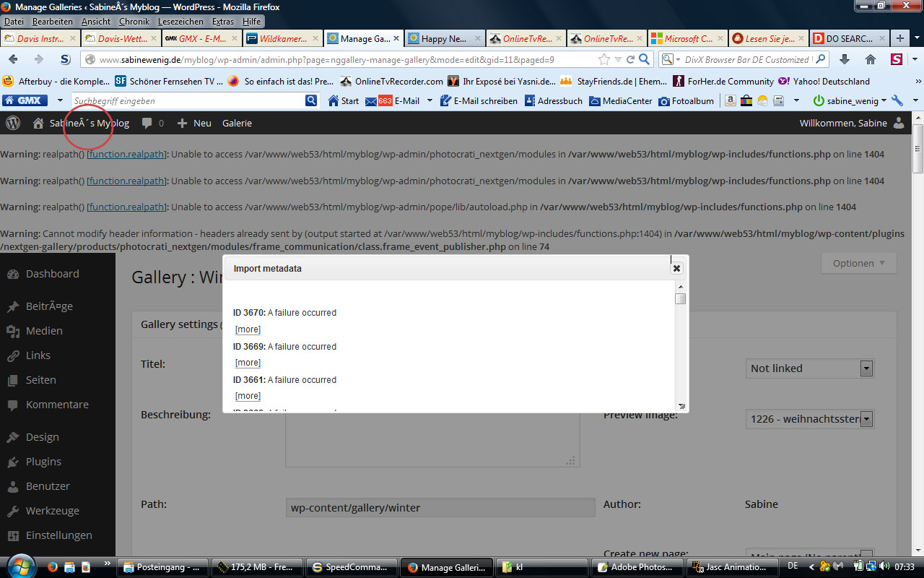
Task: Open Adobe Photoshop taskbar button
Action: 637,567
